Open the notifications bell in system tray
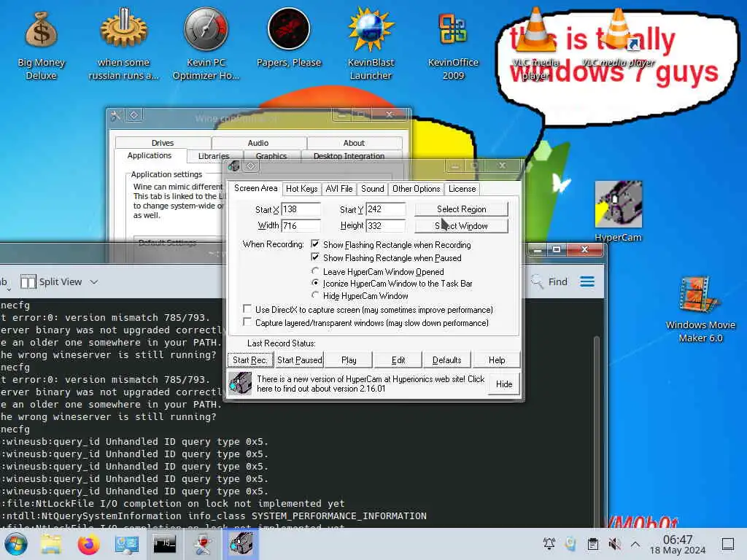 pos(549,544)
